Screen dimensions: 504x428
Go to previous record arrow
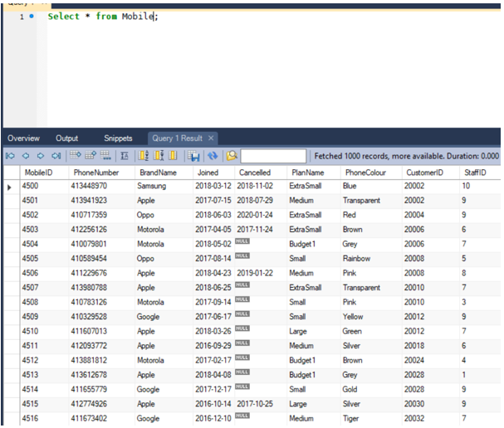pos(26,156)
